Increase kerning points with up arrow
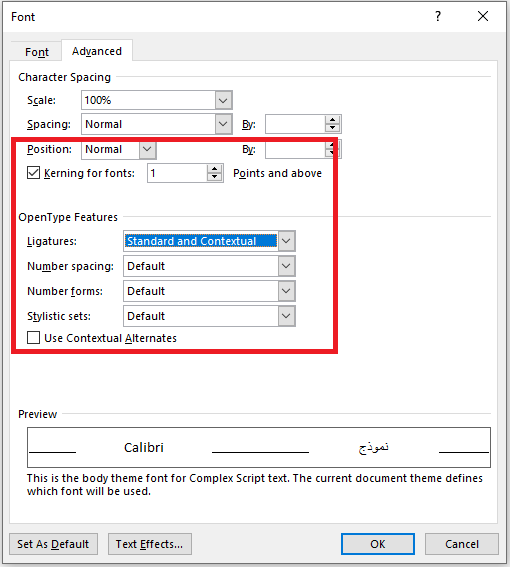The image size is (510, 567). pos(215,169)
